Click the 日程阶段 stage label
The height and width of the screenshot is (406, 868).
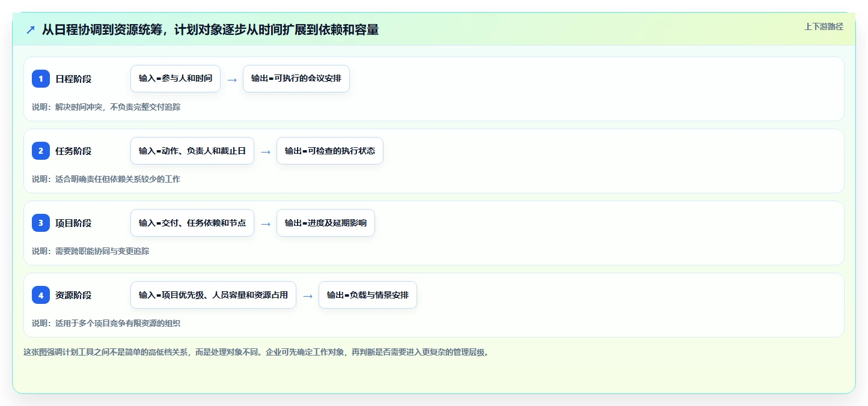coord(73,79)
